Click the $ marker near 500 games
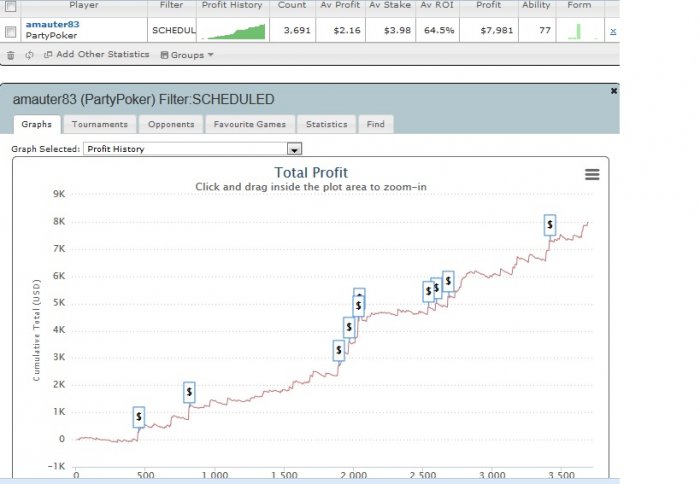The image size is (700, 484). coord(139,417)
